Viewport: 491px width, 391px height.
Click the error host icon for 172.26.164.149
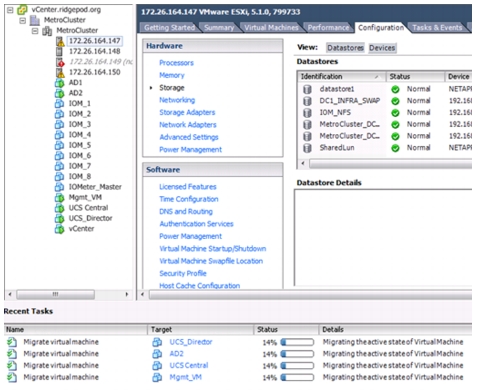pos(60,62)
